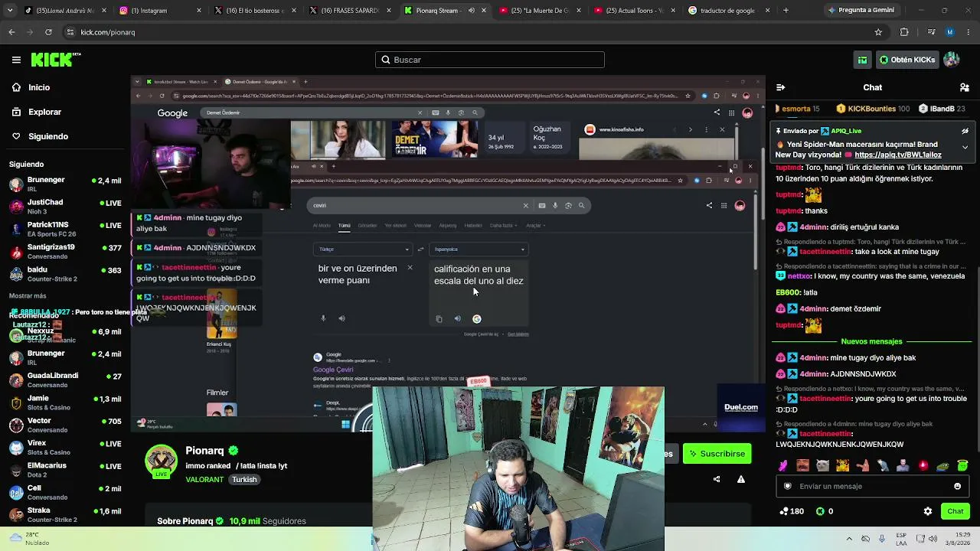Viewport: 980px width, 551px height.
Task: Report the stream with the warning icon
Action: pos(740,479)
